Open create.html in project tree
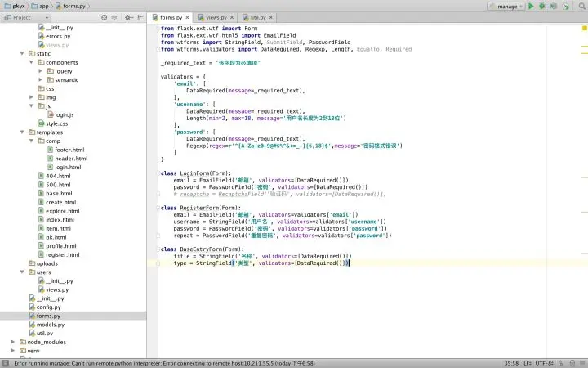 click(57, 202)
